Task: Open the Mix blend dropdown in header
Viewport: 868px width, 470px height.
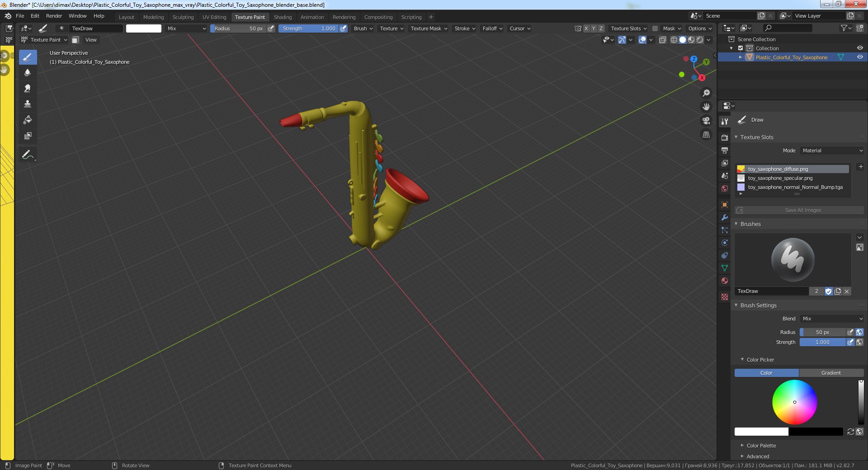Action: pyautogui.click(x=186, y=28)
